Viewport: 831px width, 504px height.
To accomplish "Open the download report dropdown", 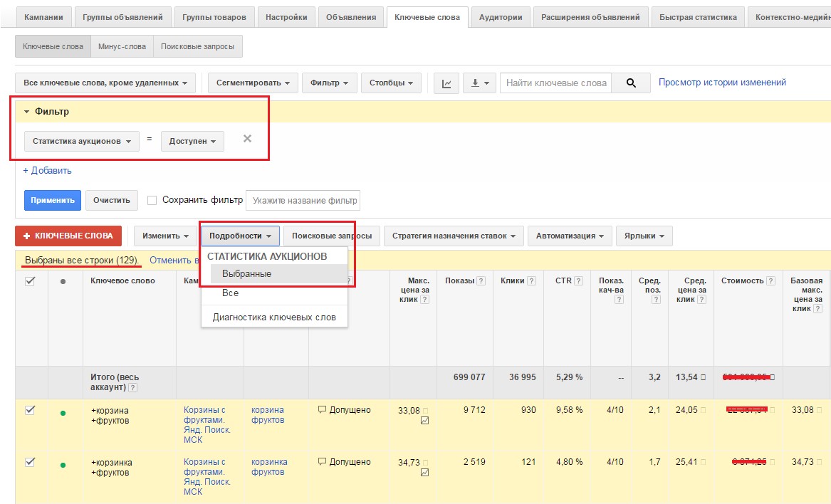I will pos(480,83).
